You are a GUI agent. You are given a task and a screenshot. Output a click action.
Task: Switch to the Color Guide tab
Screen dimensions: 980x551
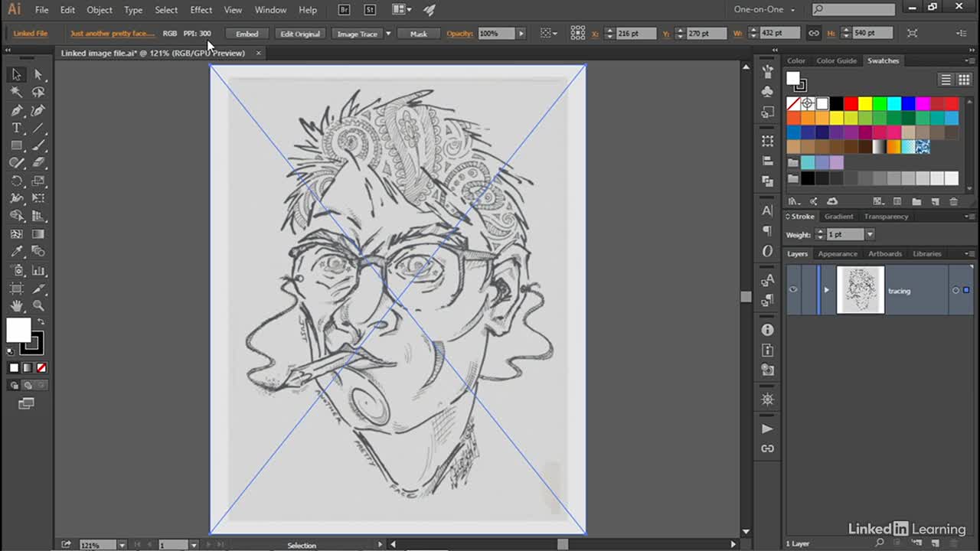pos(836,60)
